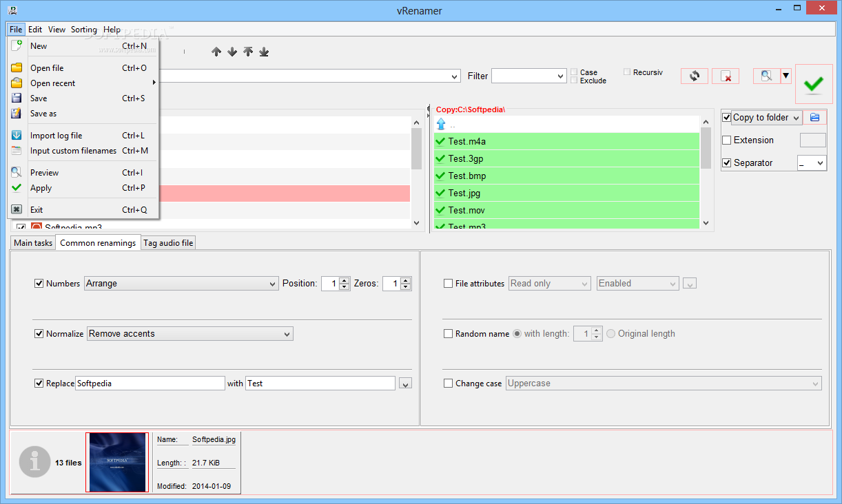
Task: Click the Exit icon in File menu
Action: coord(17,210)
